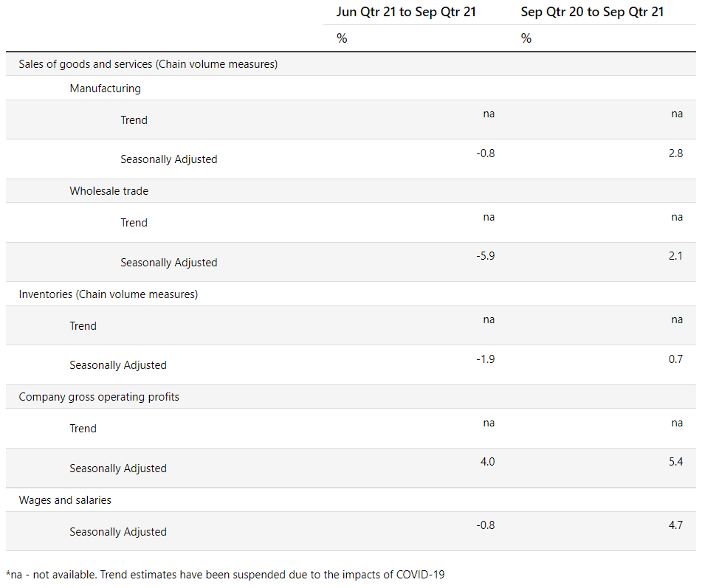Click the Inventories (Chain volume measures) heading
The width and height of the screenshot is (702, 588).
click(x=108, y=294)
